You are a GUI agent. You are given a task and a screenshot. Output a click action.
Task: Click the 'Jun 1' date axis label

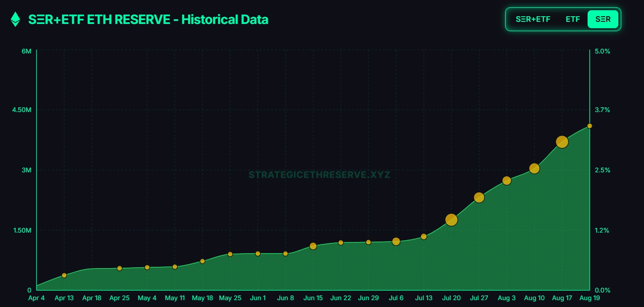coord(258,298)
